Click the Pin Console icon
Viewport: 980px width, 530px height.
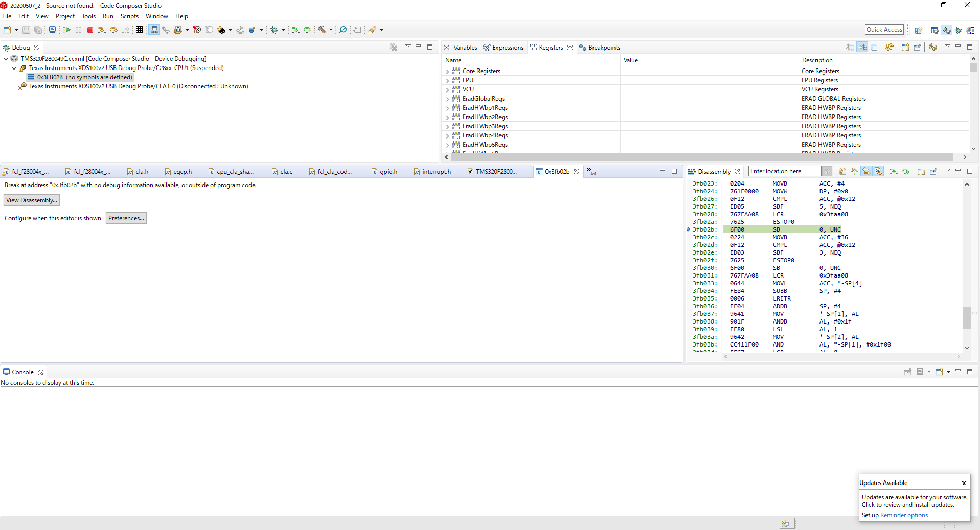tap(908, 372)
